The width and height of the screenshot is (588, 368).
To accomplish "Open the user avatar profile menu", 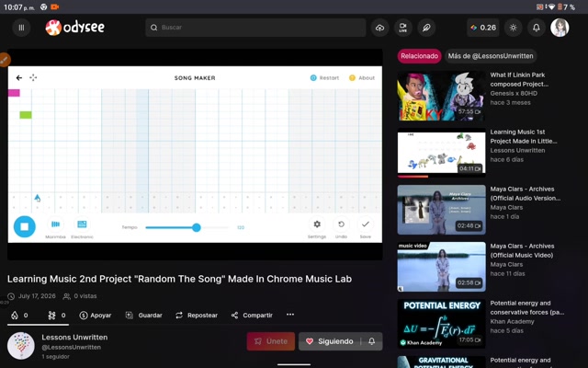I will coord(560,28).
